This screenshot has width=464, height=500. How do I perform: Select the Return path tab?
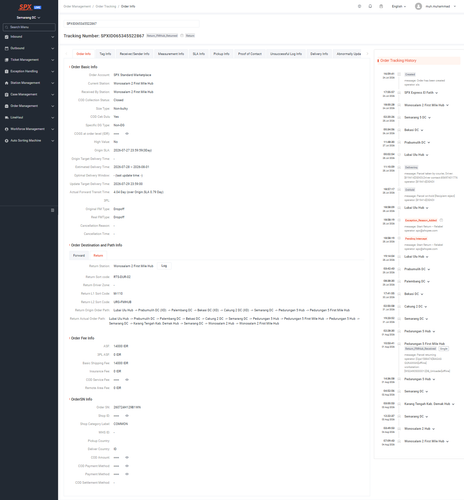point(98,256)
